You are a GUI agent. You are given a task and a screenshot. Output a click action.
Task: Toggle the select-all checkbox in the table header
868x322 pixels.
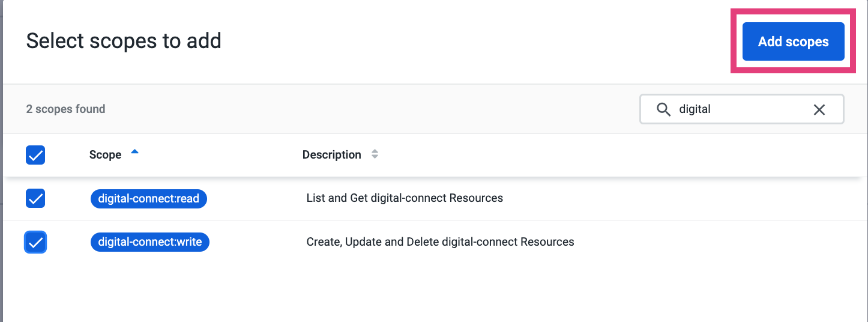pyautogui.click(x=35, y=155)
